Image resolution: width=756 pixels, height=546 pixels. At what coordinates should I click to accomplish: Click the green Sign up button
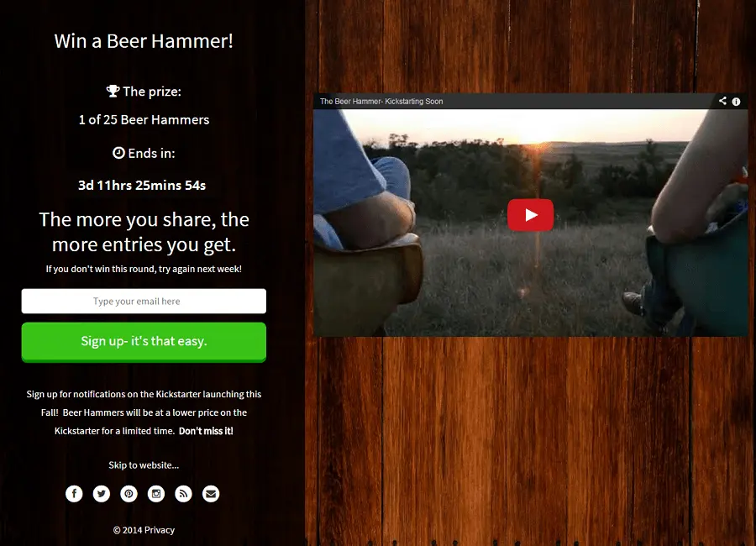144,342
